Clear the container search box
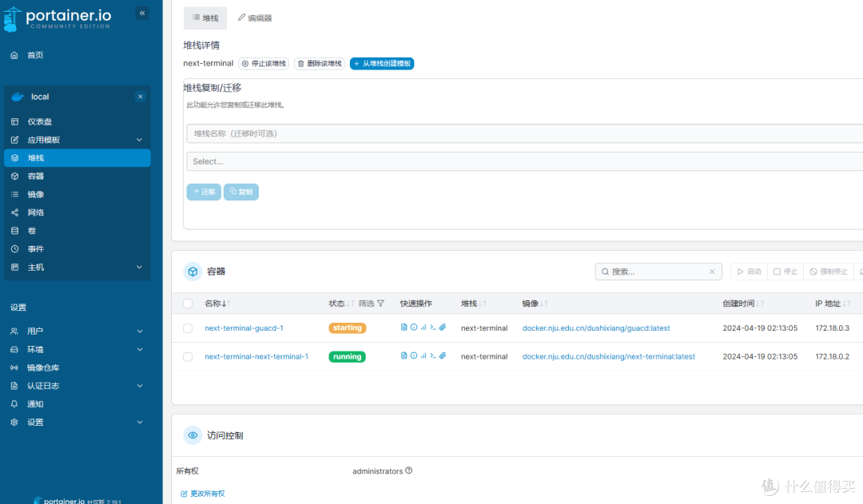The image size is (863, 504). click(712, 272)
